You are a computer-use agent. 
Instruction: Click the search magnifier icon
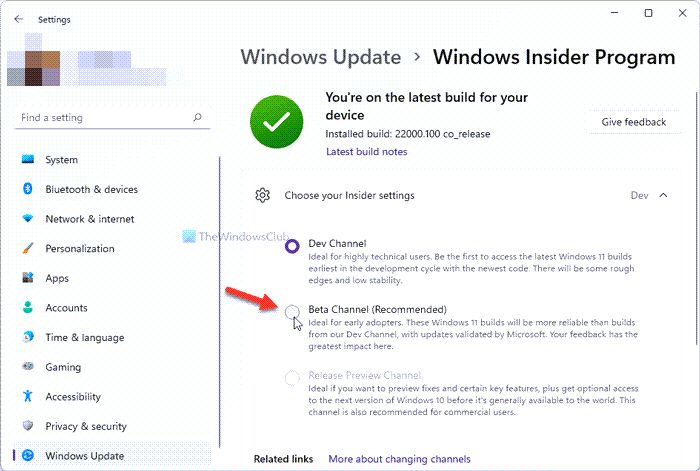coord(197,117)
